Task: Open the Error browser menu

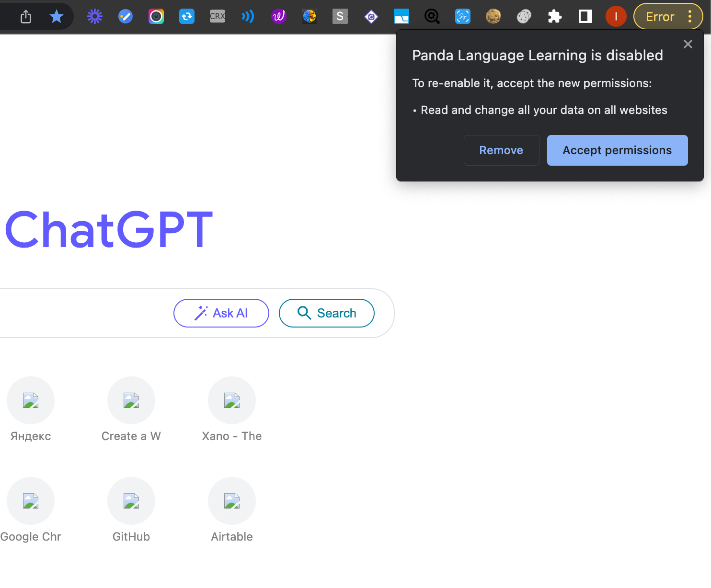Action: click(x=668, y=17)
